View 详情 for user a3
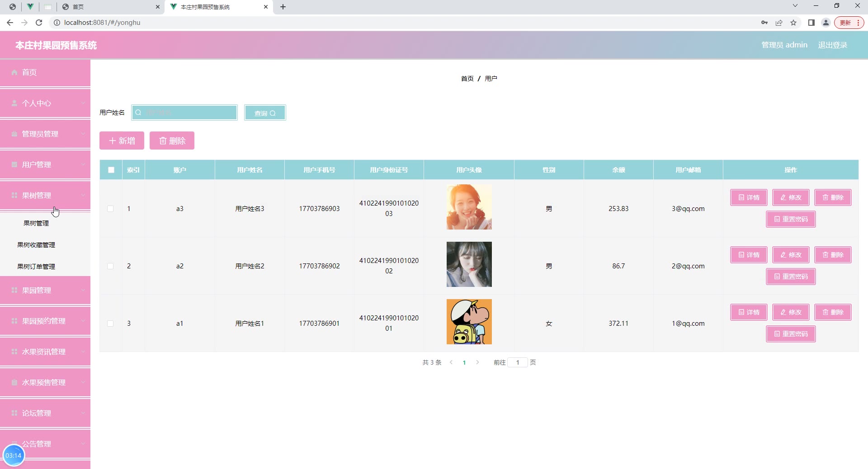Viewport: 868px width, 469px height. (749, 197)
